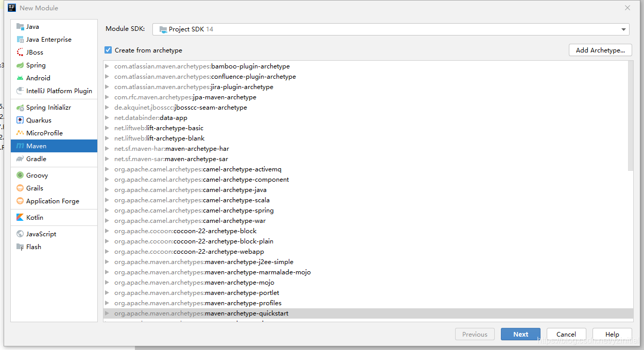Click the Groovy G icon
Screen dimensions: 644x350
20,176
